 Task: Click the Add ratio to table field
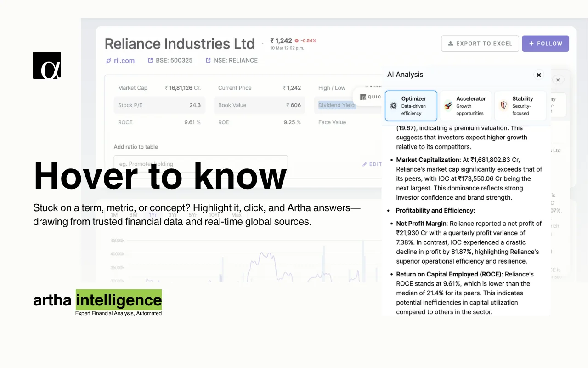(201, 164)
